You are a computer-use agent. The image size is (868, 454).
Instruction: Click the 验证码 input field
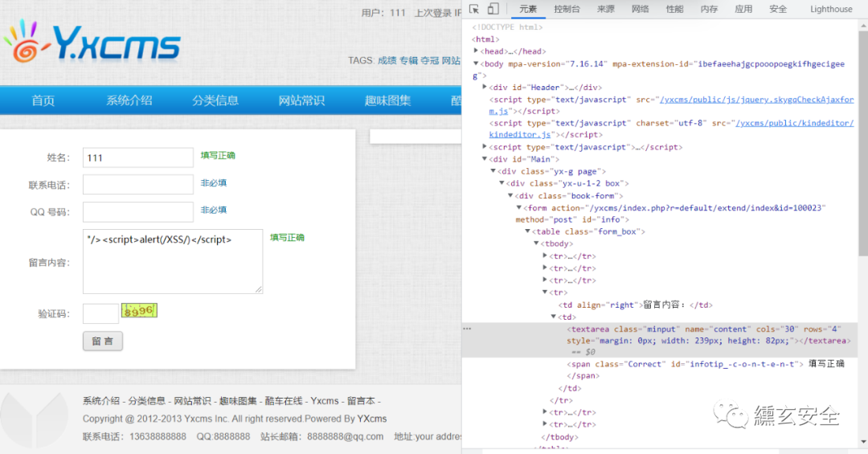tap(100, 313)
